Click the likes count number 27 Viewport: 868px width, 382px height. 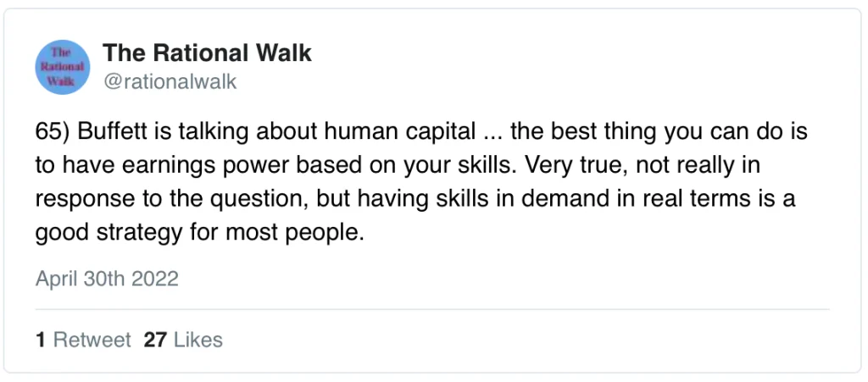click(155, 340)
